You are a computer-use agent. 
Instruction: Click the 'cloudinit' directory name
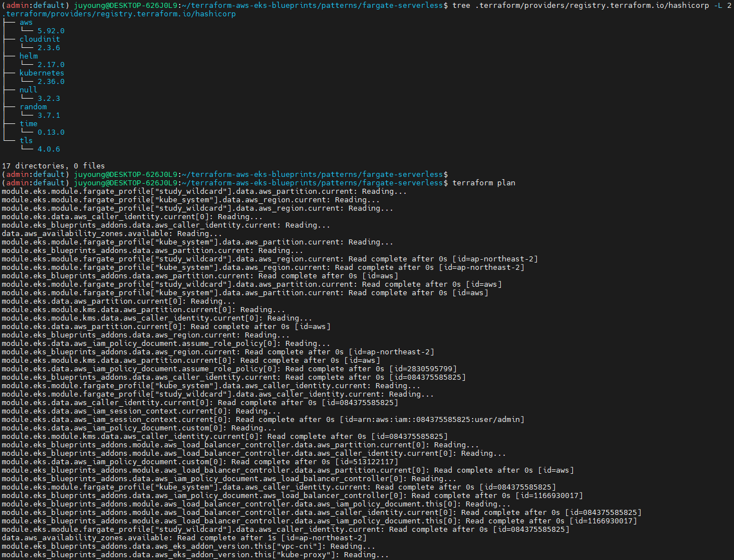click(39, 39)
